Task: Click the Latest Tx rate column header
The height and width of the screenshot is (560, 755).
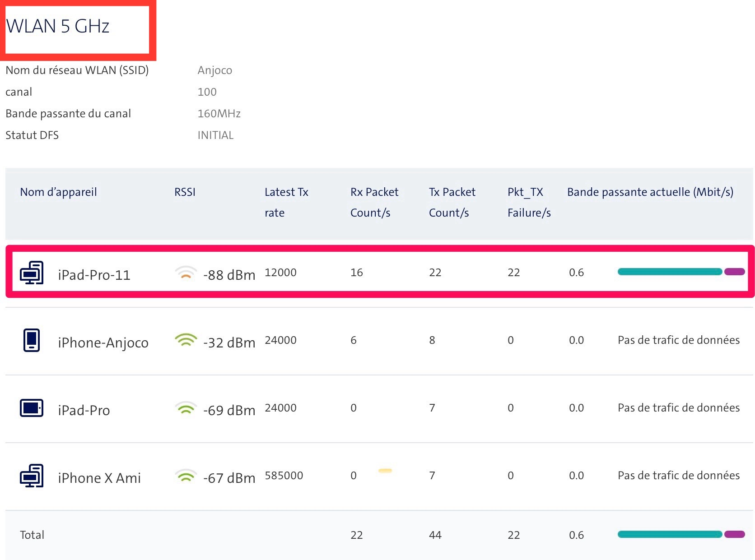Action: [x=286, y=202]
